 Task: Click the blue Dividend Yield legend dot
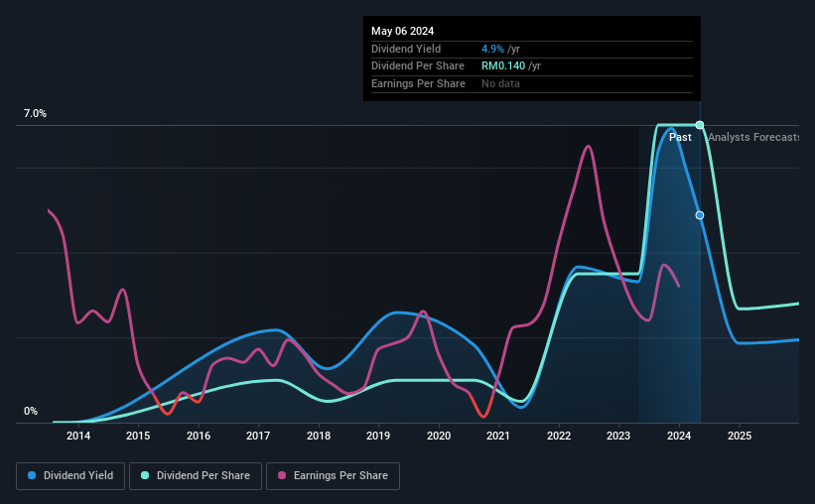32,475
